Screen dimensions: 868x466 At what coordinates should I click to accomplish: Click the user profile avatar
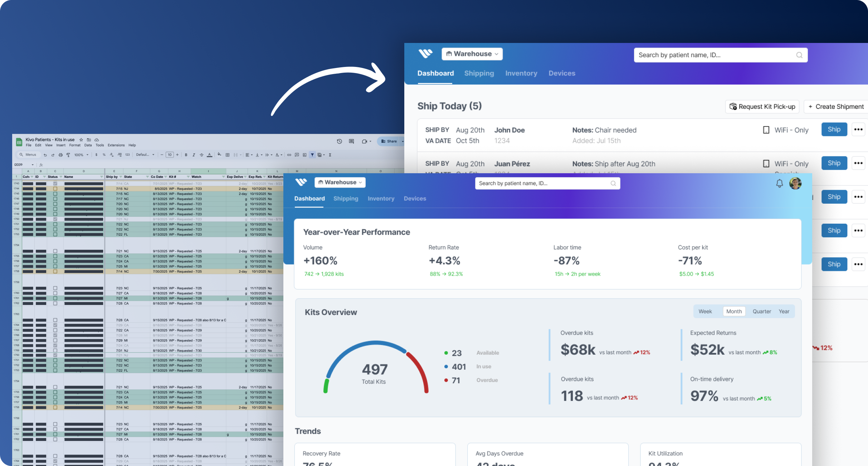[796, 183]
